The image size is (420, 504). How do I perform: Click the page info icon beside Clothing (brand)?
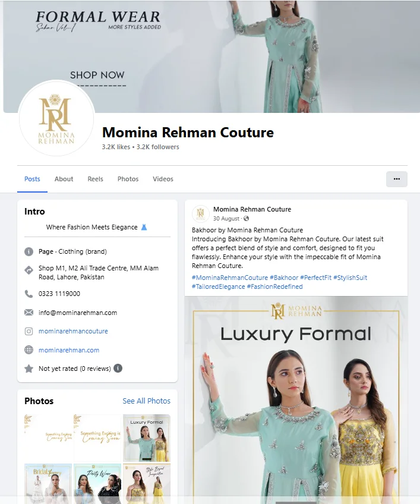click(29, 251)
